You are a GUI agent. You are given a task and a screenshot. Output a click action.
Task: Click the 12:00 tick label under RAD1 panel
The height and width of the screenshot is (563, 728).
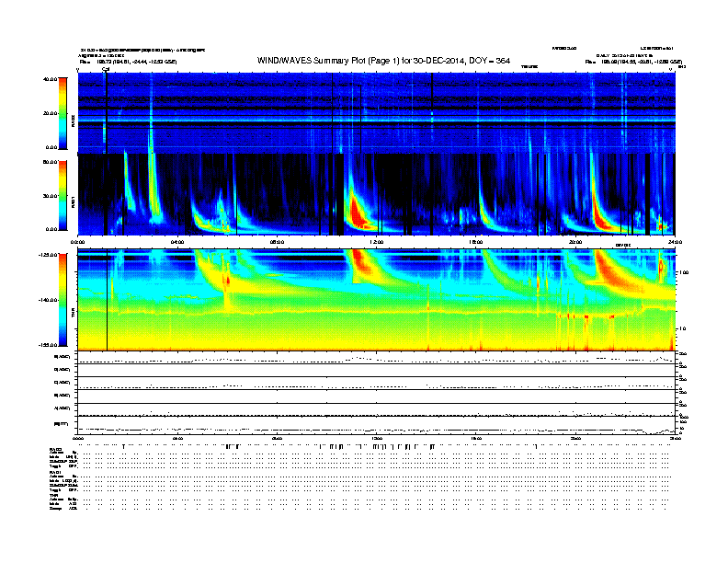[x=377, y=242]
